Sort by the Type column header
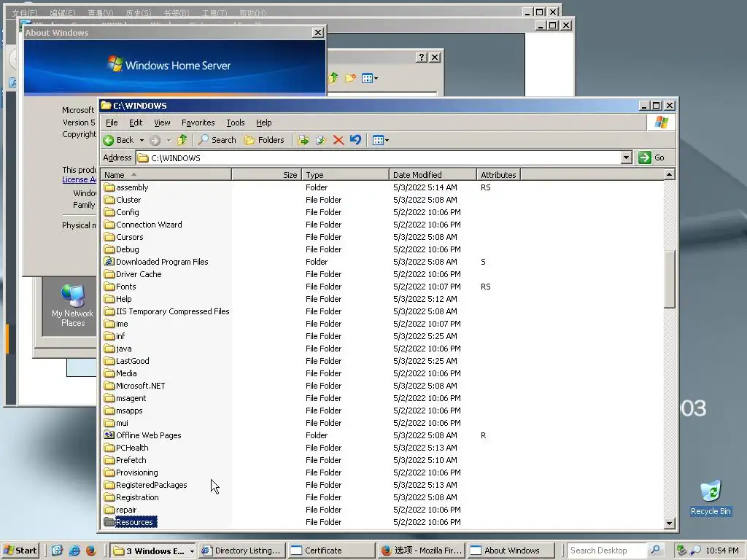 pos(345,175)
